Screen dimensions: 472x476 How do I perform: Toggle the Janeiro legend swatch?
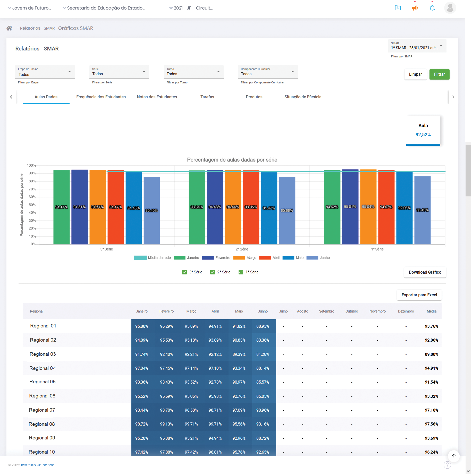pyautogui.click(x=180, y=258)
